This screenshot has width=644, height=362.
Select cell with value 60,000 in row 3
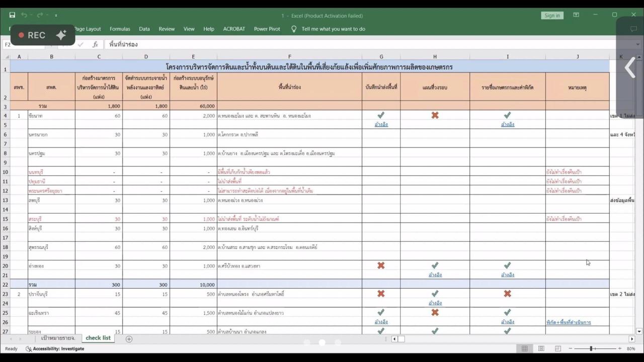coord(193,106)
